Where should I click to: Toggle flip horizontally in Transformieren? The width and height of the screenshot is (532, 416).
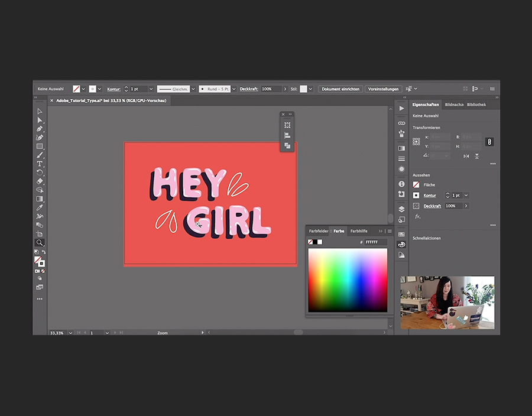pos(466,156)
